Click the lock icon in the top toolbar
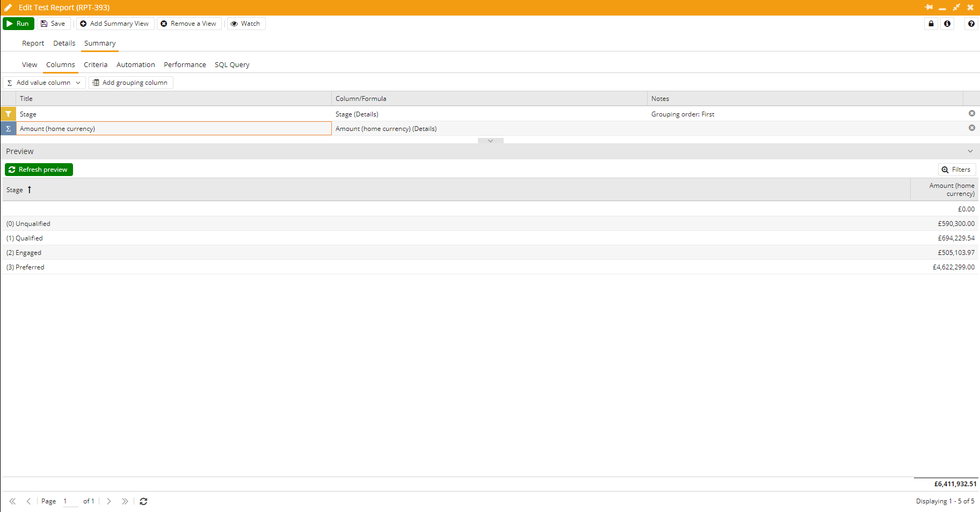The height and width of the screenshot is (512, 980). click(931, 24)
